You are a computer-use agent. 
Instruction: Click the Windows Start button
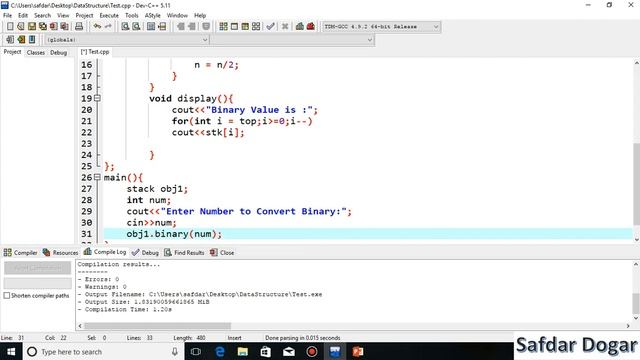pos(11,351)
